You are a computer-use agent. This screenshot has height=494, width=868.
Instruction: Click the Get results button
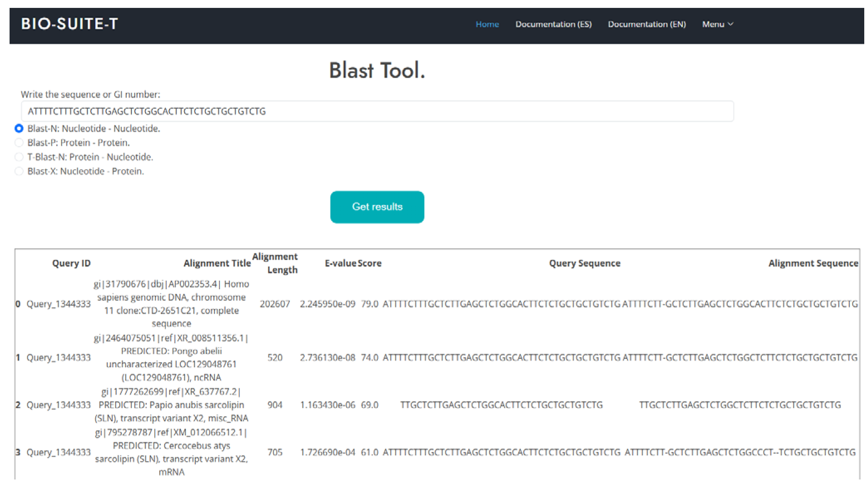pyautogui.click(x=377, y=207)
